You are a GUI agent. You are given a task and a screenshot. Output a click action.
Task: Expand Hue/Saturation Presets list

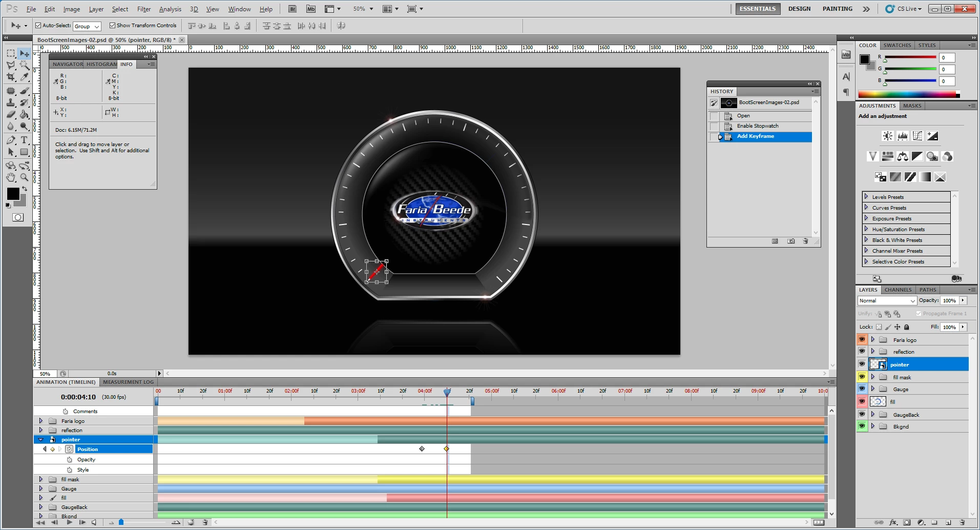point(866,229)
